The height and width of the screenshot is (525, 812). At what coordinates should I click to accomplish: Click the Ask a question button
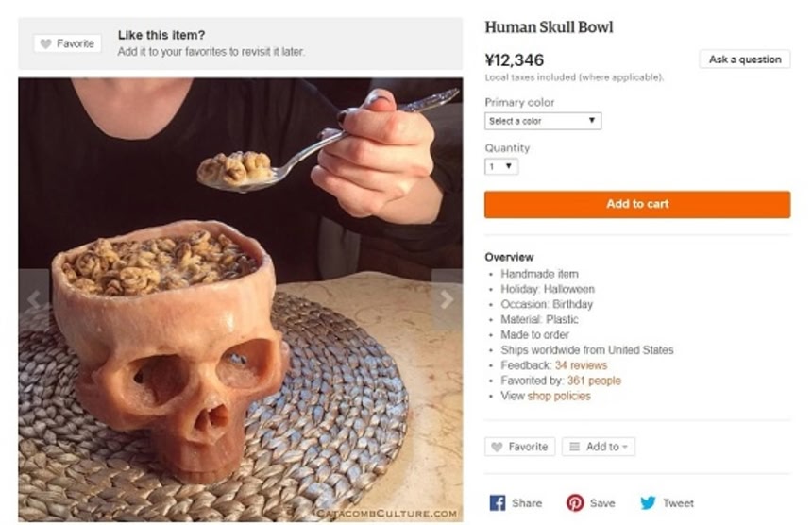click(x=745, y=59)
